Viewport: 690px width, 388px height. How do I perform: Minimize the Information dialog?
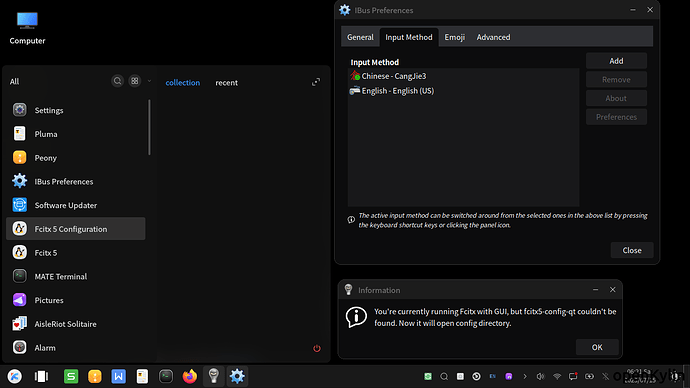(595, 289)
